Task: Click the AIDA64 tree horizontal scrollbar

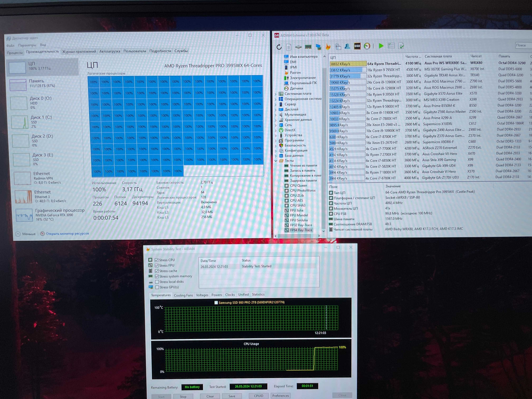Action: tap(297, 236)
